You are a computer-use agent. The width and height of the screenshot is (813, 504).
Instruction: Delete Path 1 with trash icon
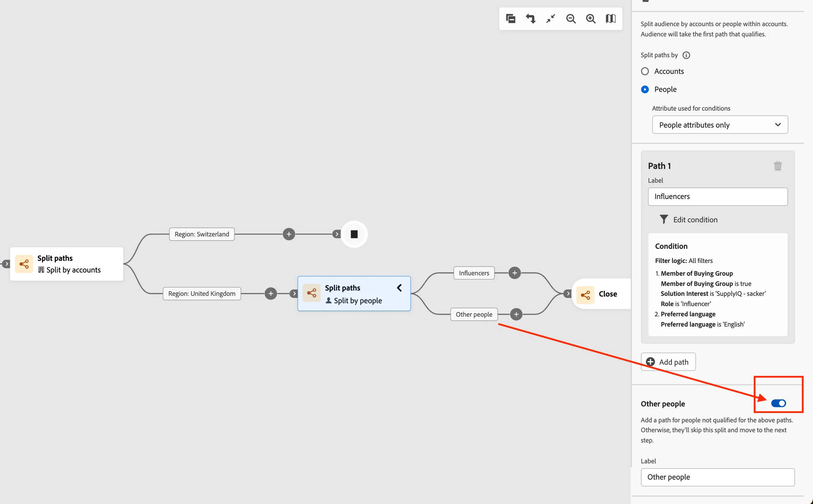tap(778, 166)
